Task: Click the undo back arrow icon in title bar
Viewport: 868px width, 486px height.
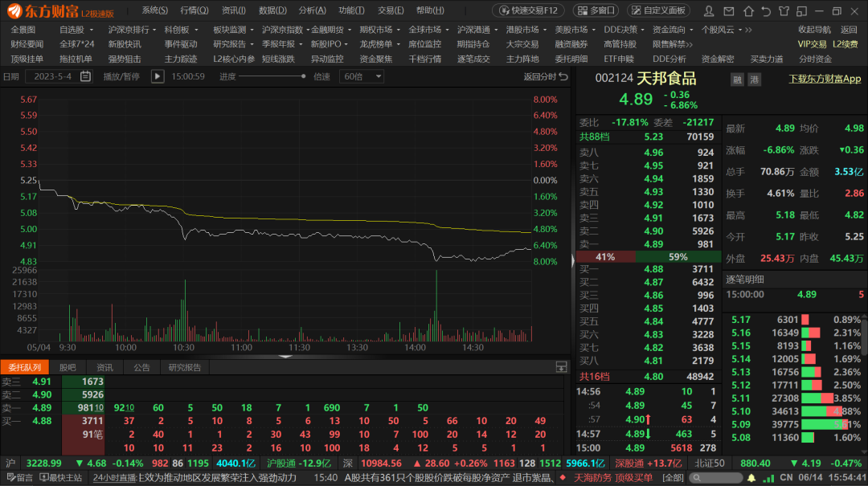Action: [x=766, y=10]
